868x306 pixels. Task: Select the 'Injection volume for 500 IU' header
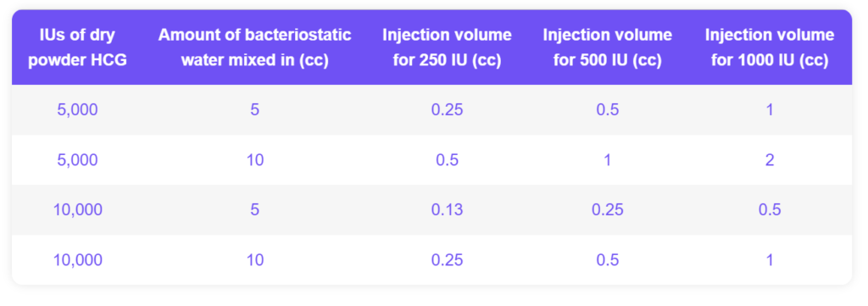[x=608, y=47]
